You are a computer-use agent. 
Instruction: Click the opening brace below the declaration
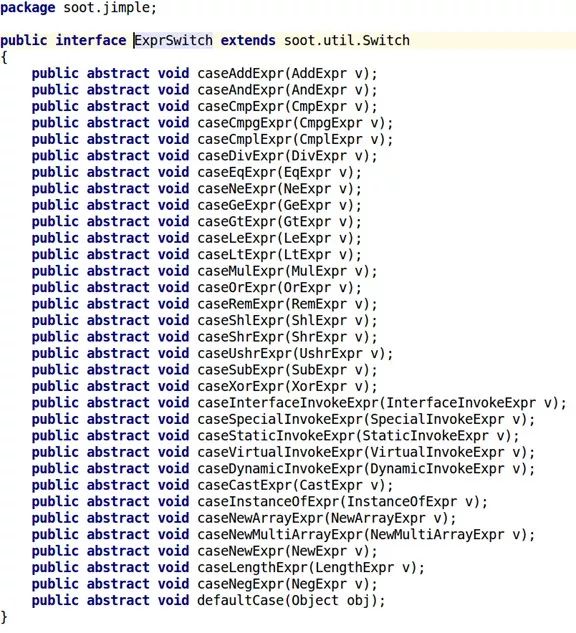tap(4, 57)
